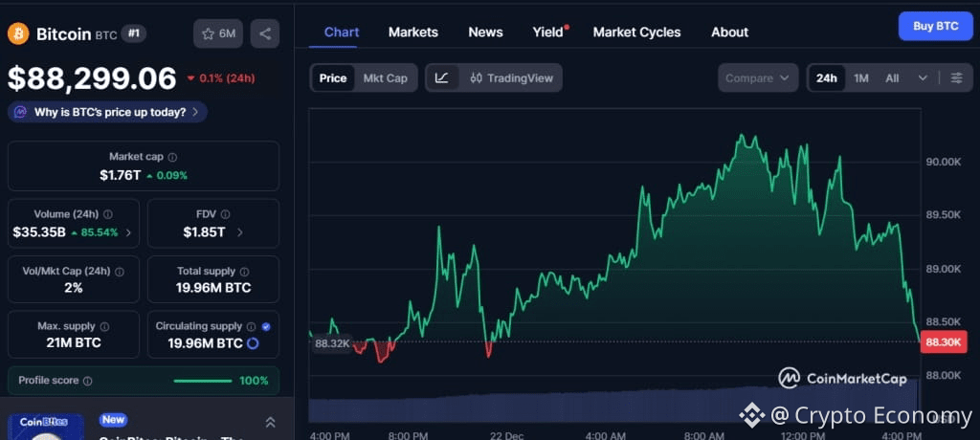Open chart settings sliders icon
980x440 pixels.
(x=957, y=78)
